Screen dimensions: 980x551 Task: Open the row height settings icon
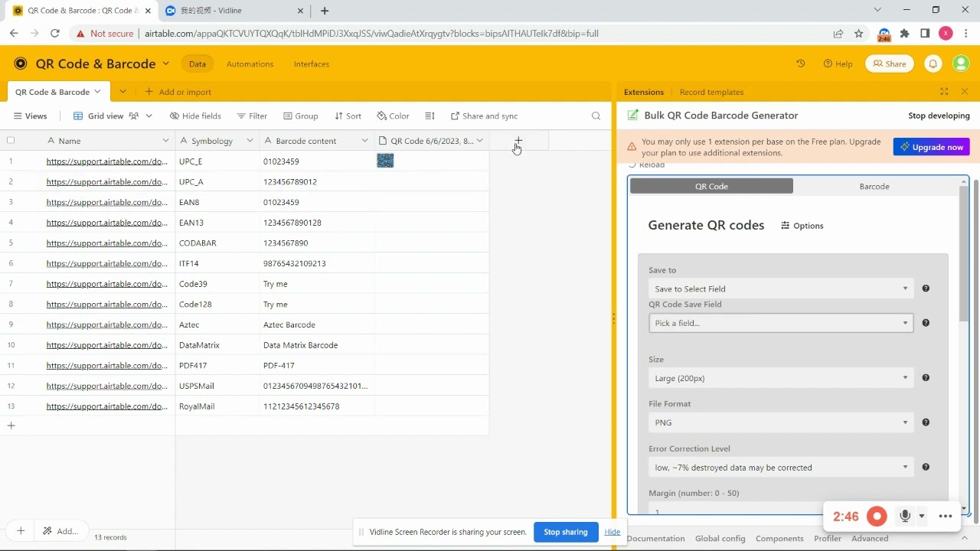430,116
